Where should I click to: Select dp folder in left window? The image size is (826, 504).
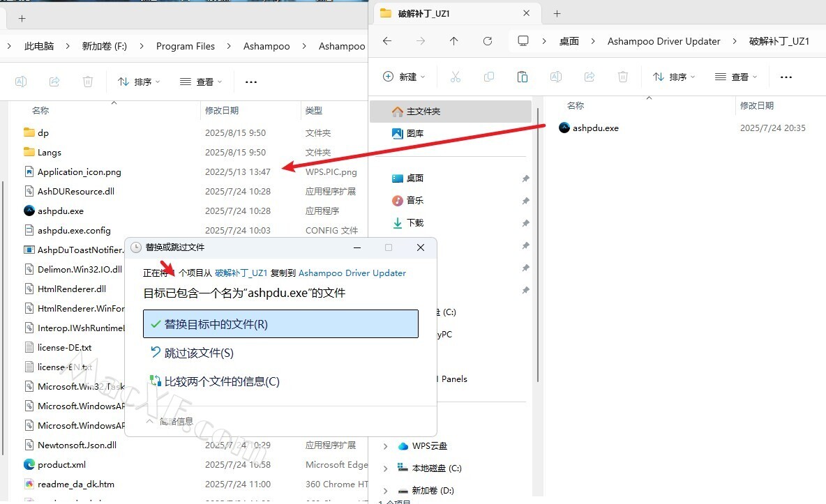coord(36,132)
